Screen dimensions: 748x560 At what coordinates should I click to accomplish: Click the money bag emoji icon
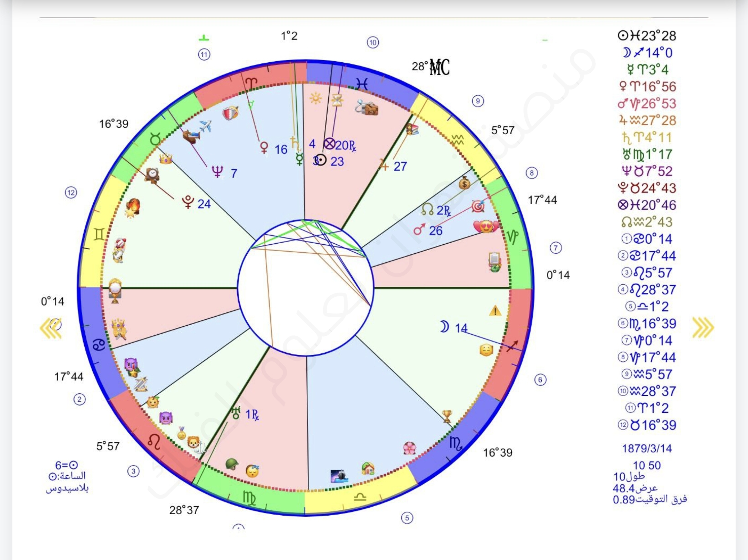click(464, 183)
